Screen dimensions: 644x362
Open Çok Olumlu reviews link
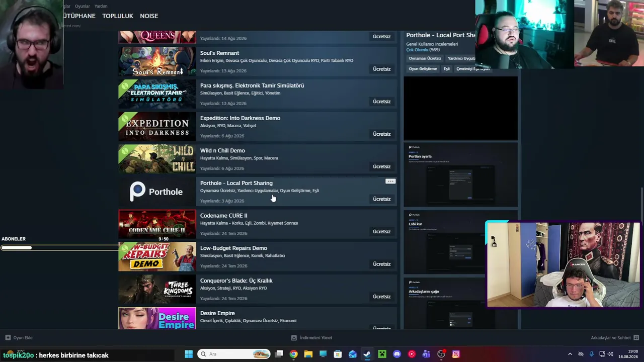tap(417, 50)
